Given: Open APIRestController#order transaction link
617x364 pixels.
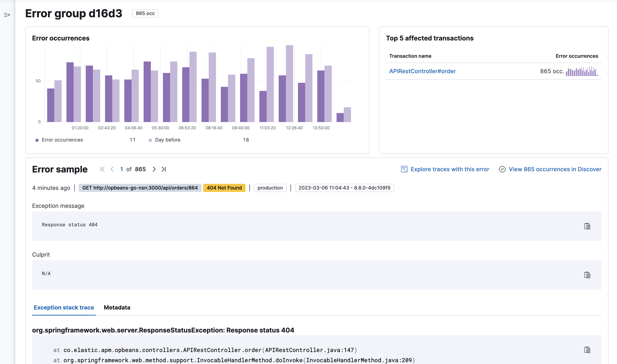Looking at the screenshot, I should tap(422, 71).
